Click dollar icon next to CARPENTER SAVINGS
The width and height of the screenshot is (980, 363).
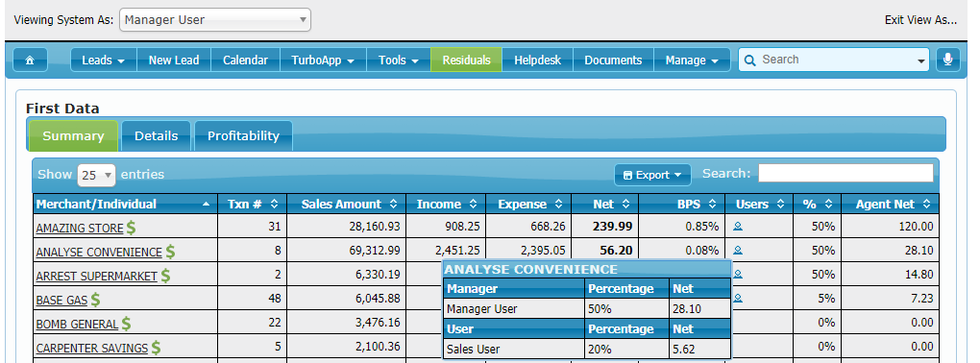(157, 348)
